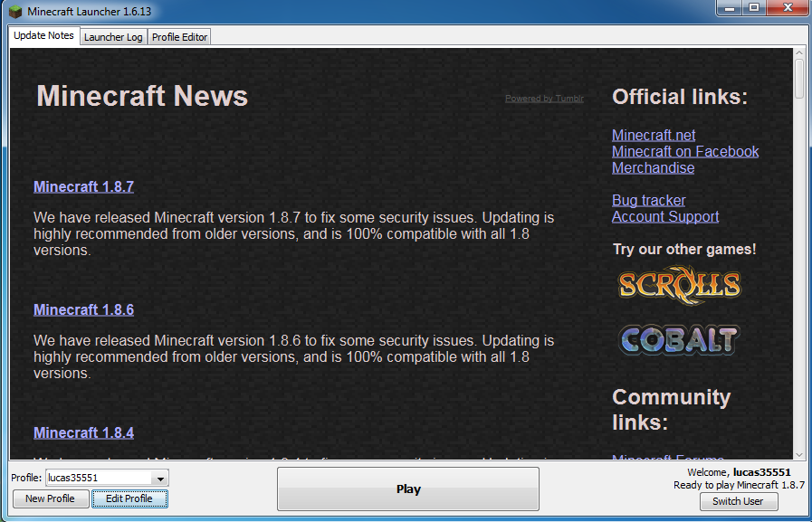Click the Edit Profile button
The height and width of the screenshot is (522, 812).
pos(129,498)
